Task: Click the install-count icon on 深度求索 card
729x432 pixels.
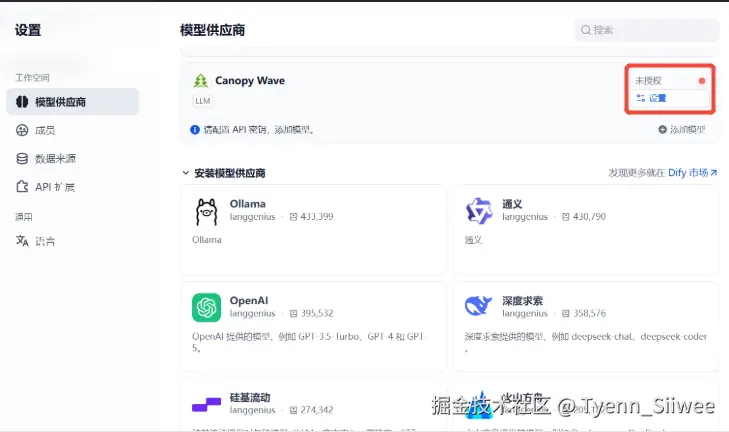Action: (566, 313)
